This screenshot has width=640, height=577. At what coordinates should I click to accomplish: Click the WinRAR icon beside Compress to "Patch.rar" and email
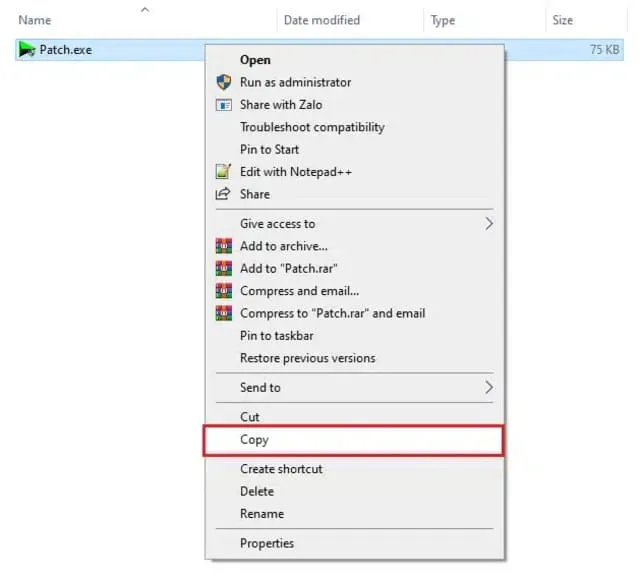tap(224, 313)
